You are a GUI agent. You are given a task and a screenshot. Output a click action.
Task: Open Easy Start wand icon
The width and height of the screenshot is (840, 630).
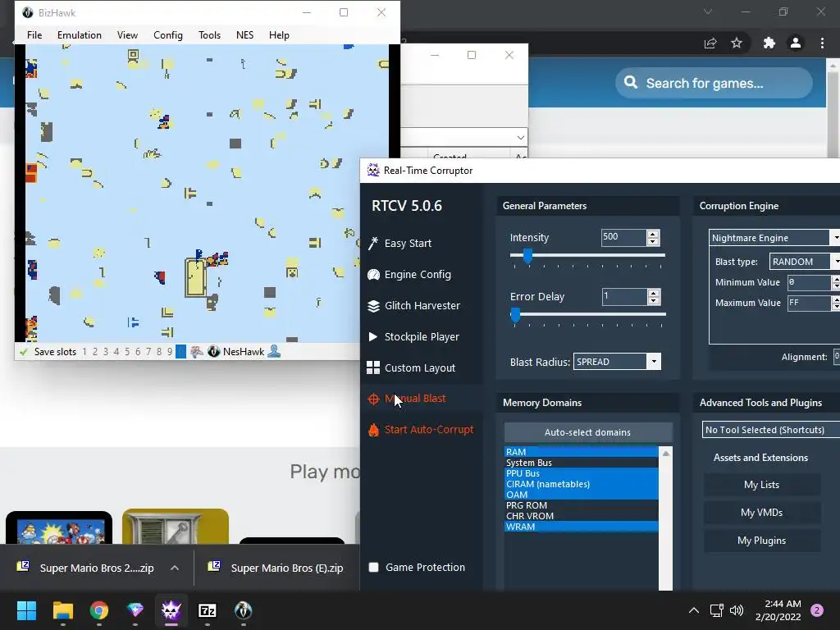click(373, 243)
